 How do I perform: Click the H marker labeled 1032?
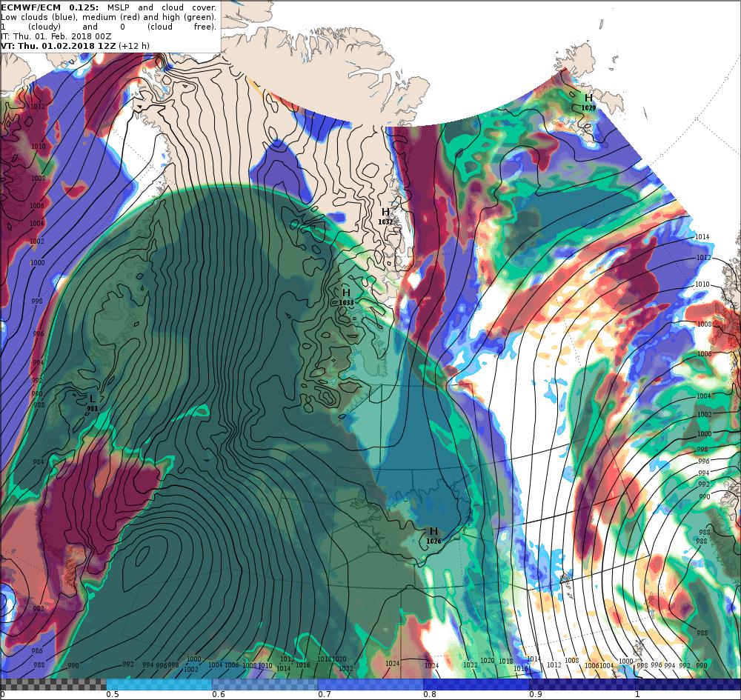[x=385, y=216]
